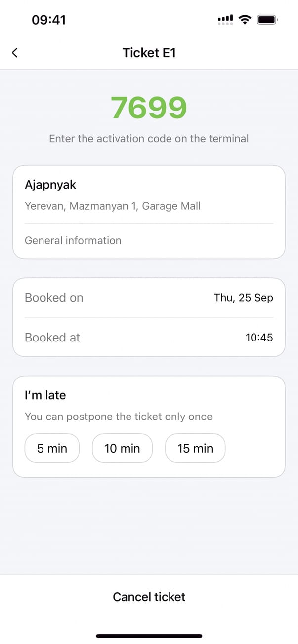Tap the Thu, 25 Sep date value
This screenshot has height=644, width=298.
(x=243, y=298)
